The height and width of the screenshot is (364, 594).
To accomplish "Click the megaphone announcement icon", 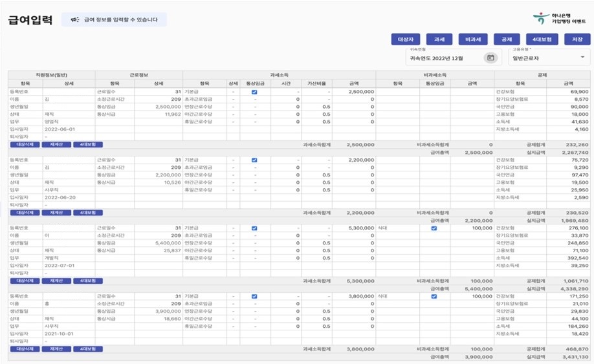I will point(74,20).
